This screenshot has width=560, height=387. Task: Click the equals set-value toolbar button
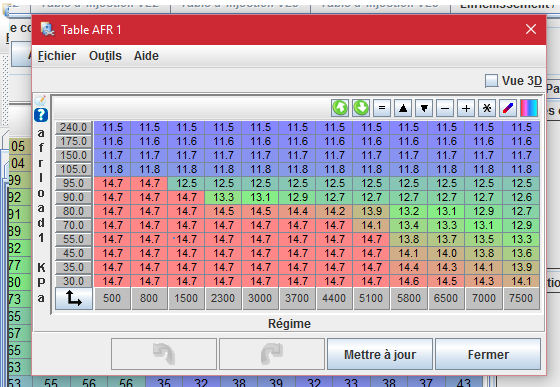382,108
